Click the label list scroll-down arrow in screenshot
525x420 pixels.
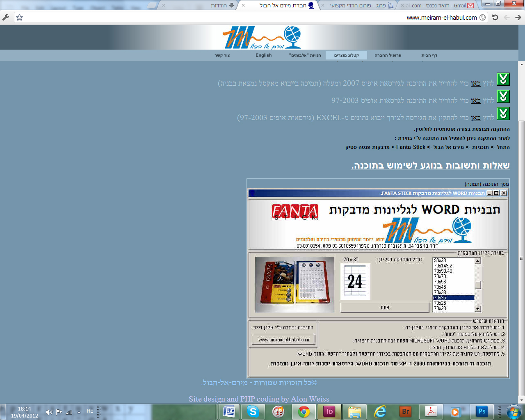tap(478, 309)
